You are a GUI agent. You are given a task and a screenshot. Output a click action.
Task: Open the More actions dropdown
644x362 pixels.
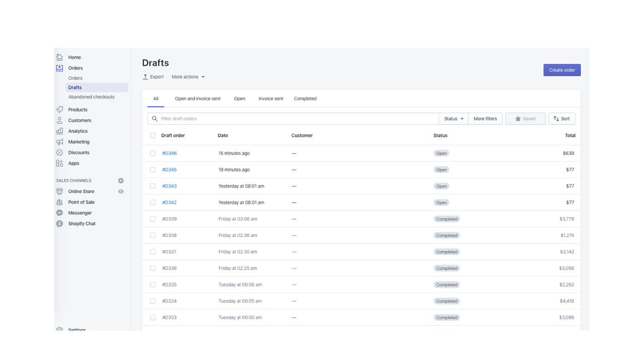pyautogui.click(x=187, y=76)
